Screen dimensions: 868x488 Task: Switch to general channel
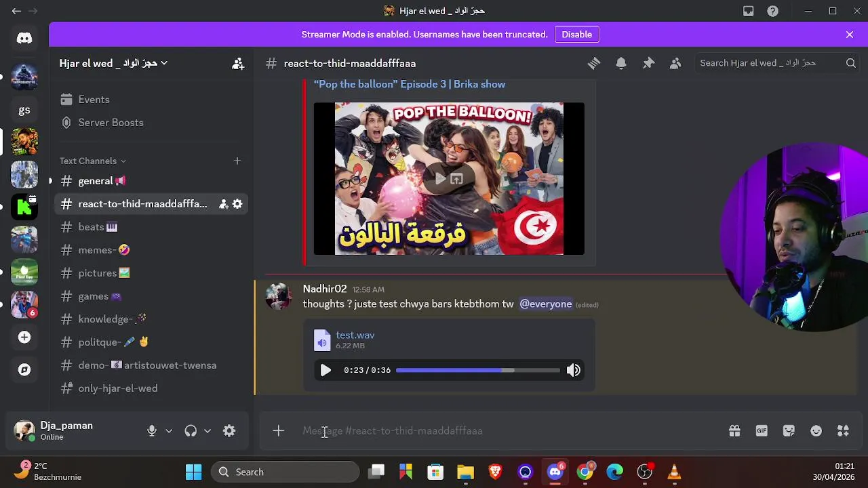click(151, 181)
